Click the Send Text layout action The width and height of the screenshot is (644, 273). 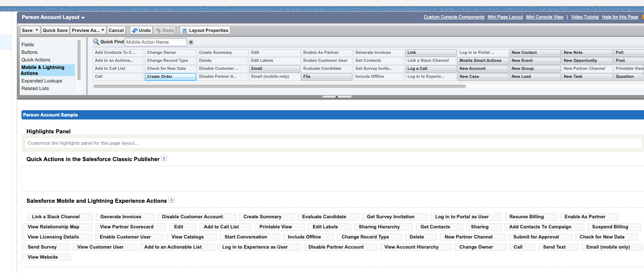pos(558,247)
